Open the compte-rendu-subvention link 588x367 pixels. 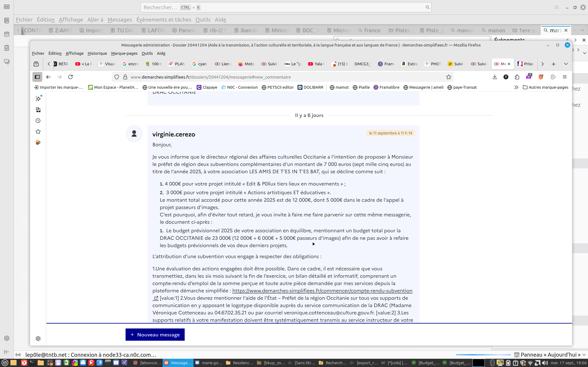point(322,291)
